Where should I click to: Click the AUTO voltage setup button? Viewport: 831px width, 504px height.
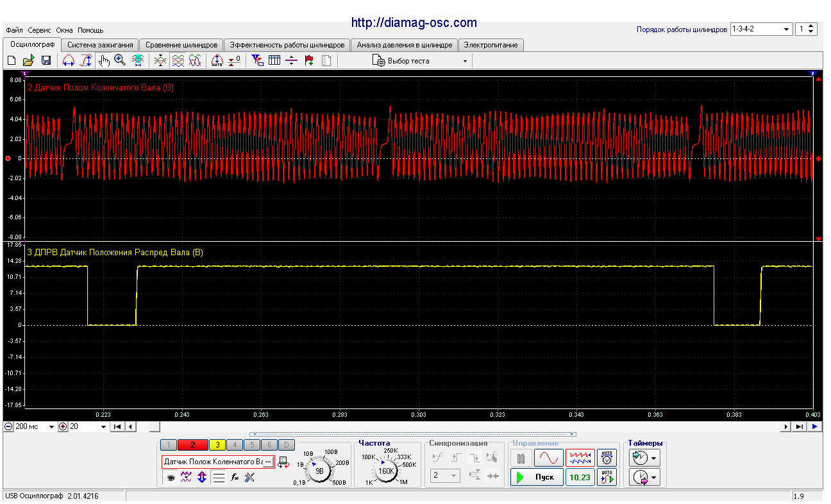607,458
